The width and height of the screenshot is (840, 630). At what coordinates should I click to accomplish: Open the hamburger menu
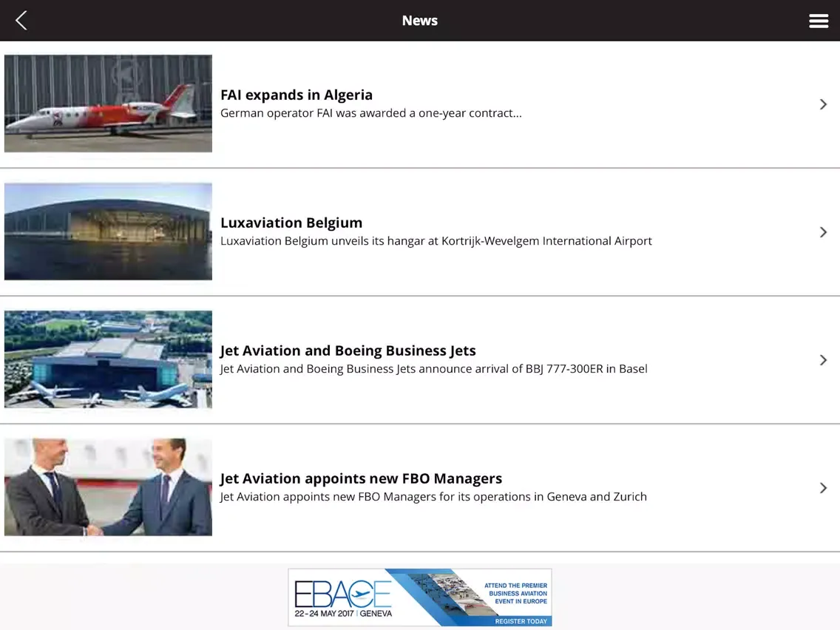(819, 21)
